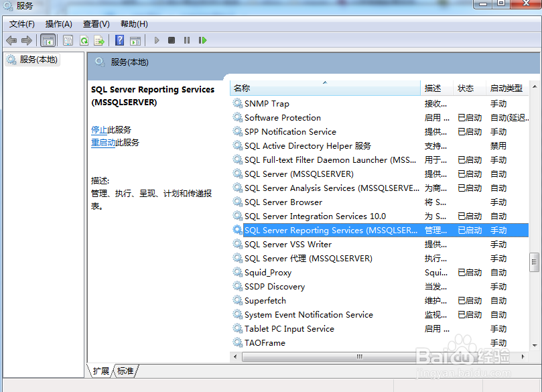Select 服务(本地) node in left tree
The width and height of the screenshot is (542, 392).
click(x=32, y=60)
